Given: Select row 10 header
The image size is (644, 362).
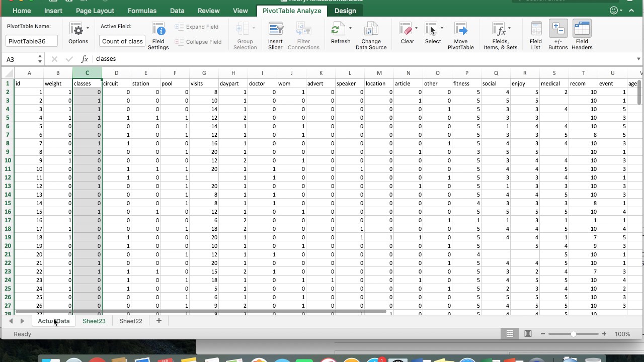Looking at the screenshot, I should pyautogui.click(x=8, y=160).
